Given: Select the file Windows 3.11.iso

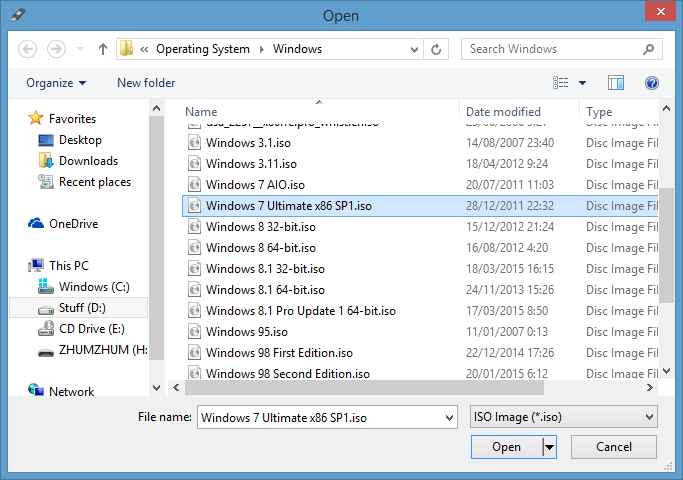Looking at the screenshot, I should [x=251, y=164].
